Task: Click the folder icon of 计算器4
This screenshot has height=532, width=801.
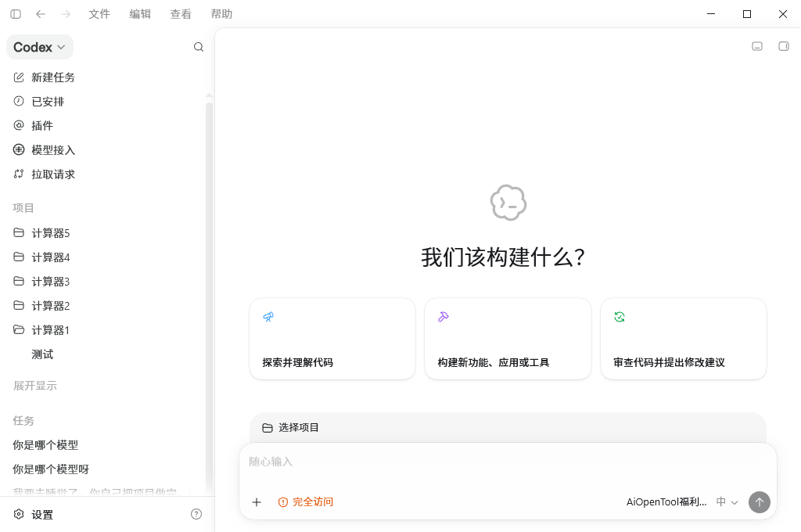Action: click(x=19, y=257)
